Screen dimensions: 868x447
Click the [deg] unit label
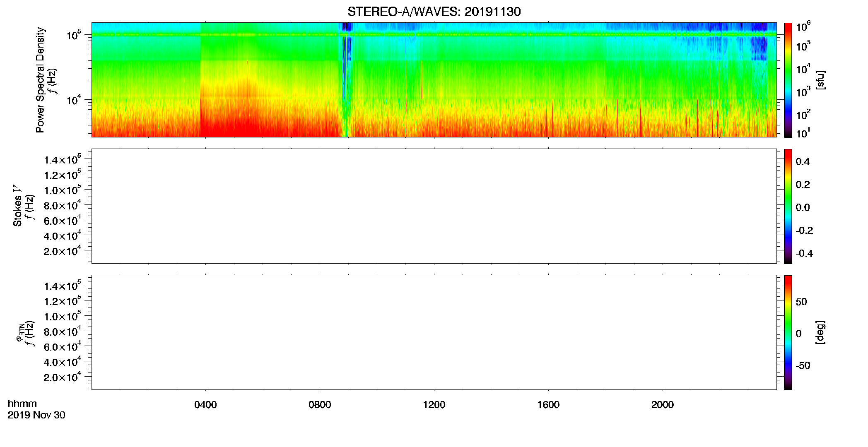click(820, 332)
